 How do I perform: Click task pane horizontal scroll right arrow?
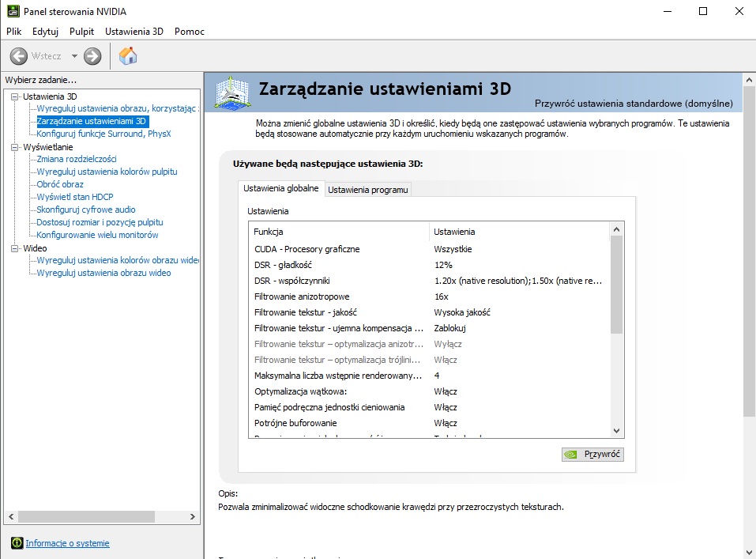(x=193, y=516)
